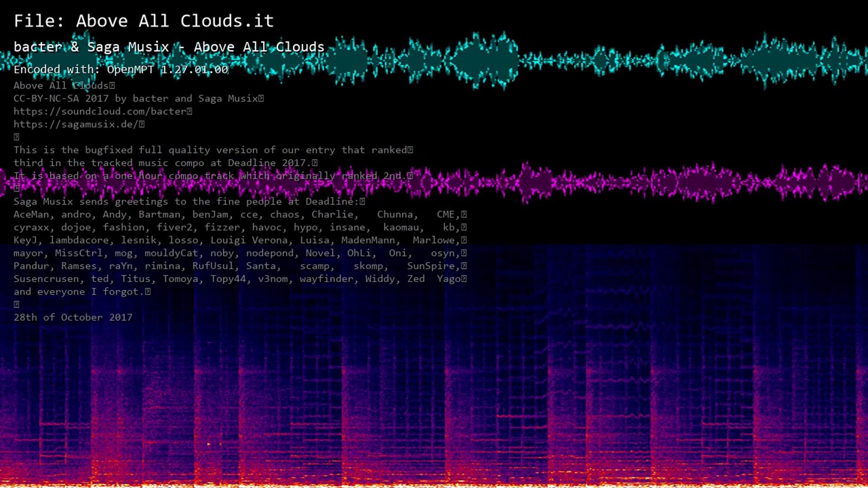Select the "28th of October 2017" date line
The height and width of the screenshot is (488, 868).
click(73, 318)
